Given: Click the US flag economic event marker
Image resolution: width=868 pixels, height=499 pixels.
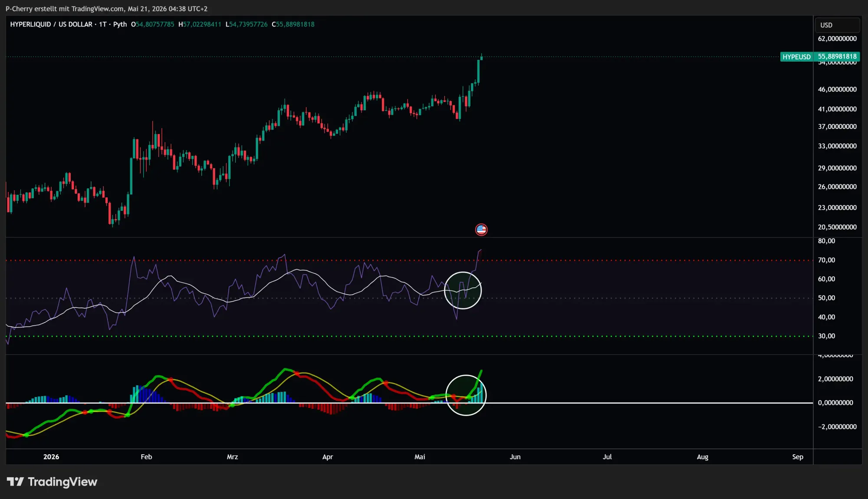Looking at the screenshot, I should (481, 230).
